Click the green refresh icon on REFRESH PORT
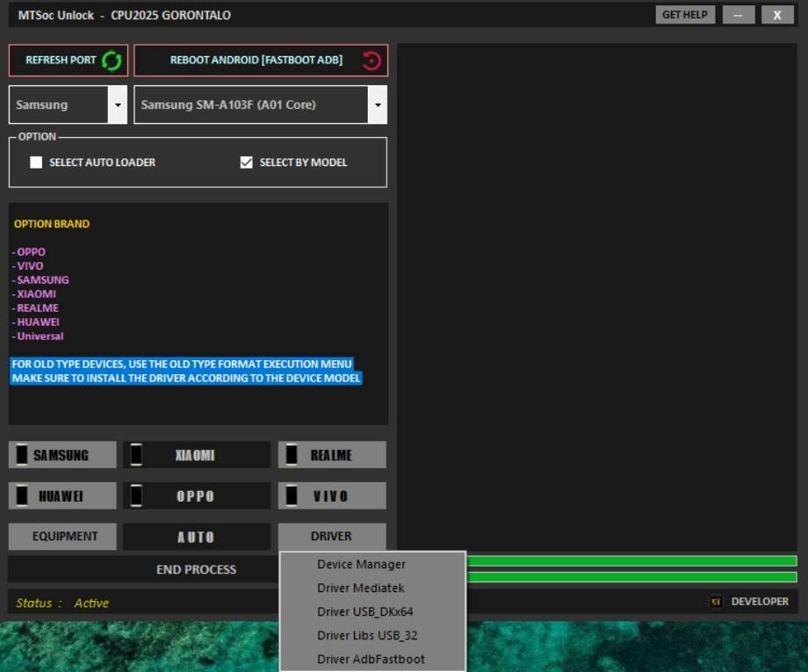 tap(111, 60)
